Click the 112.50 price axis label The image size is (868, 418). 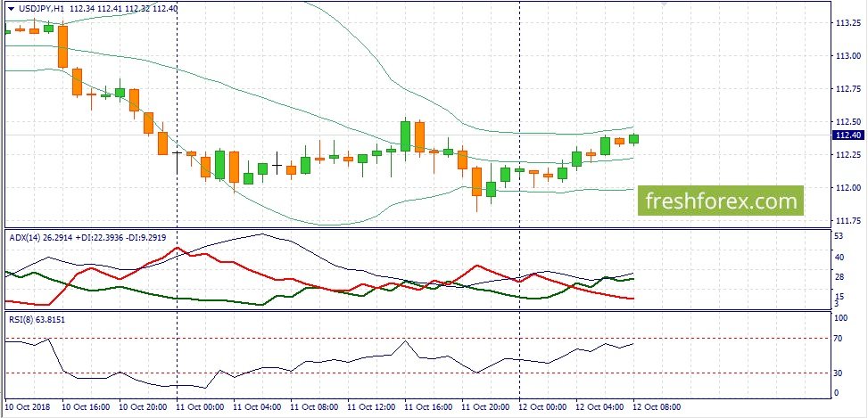[x=848, y=122]
